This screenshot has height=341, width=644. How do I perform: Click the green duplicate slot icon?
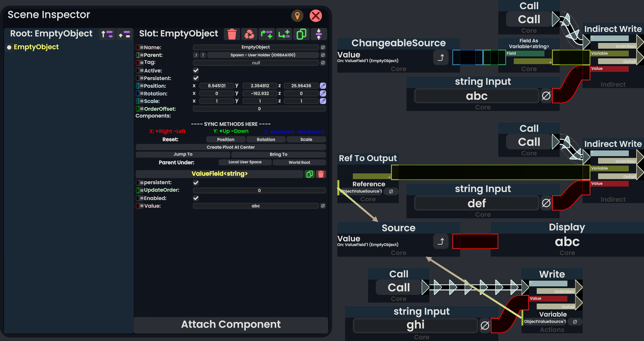point(301,34)
